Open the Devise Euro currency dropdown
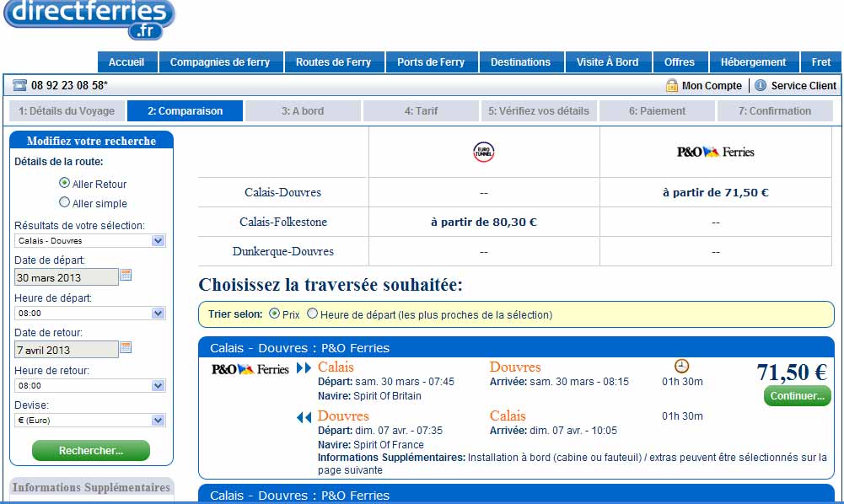 90,420
